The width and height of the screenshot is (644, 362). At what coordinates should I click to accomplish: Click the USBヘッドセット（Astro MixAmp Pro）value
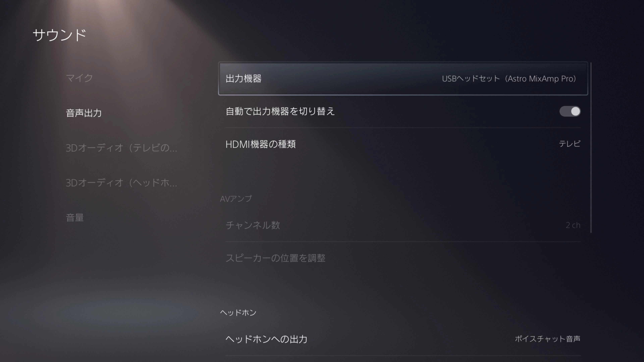click(x=509, y=79)
